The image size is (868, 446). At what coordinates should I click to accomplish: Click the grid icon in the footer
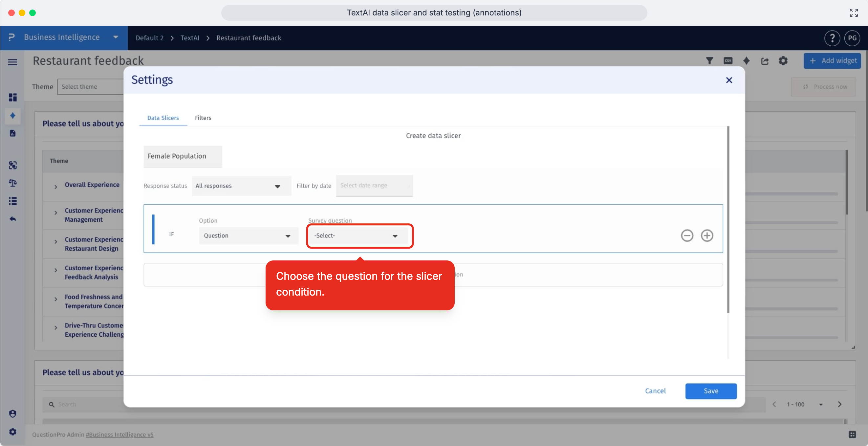pyautogui.click(x=852, y=435)
